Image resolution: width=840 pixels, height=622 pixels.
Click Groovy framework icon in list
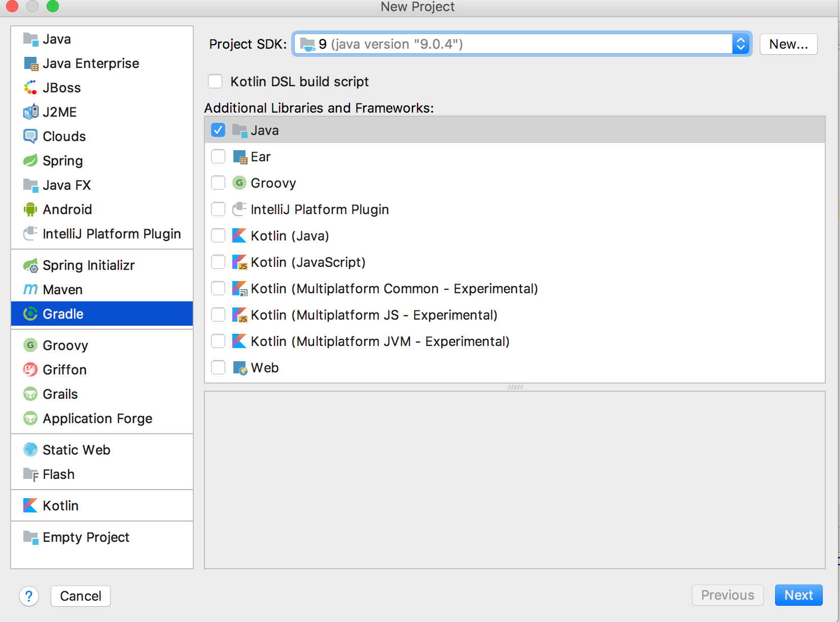239,183
